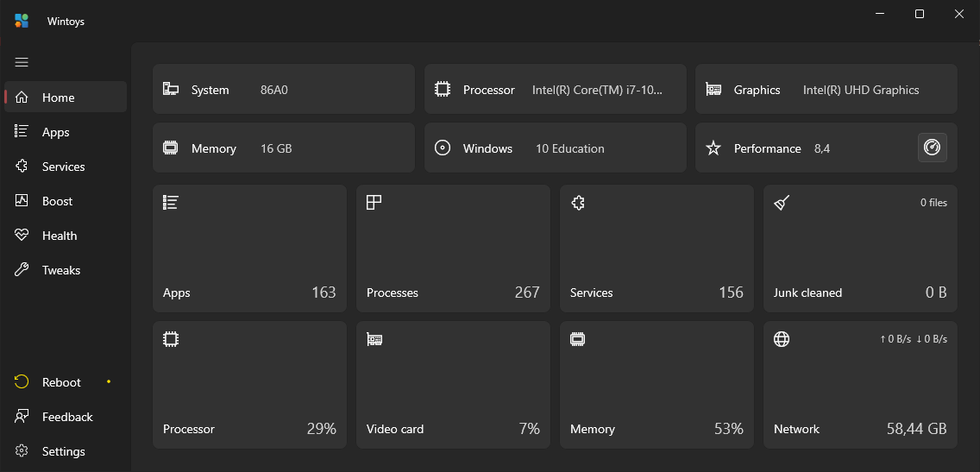This screenshot has height=472, width=980.
Task: Click the memory icon on 53% Memory tile
Action: tap(578, 339)
